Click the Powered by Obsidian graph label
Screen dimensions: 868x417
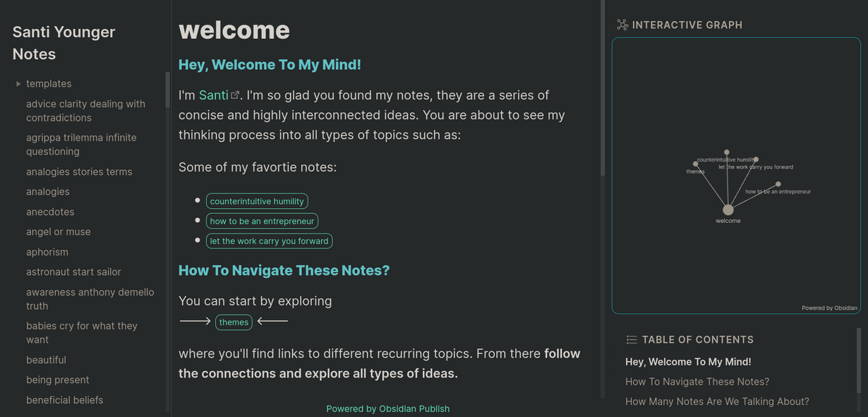point(829,308)
